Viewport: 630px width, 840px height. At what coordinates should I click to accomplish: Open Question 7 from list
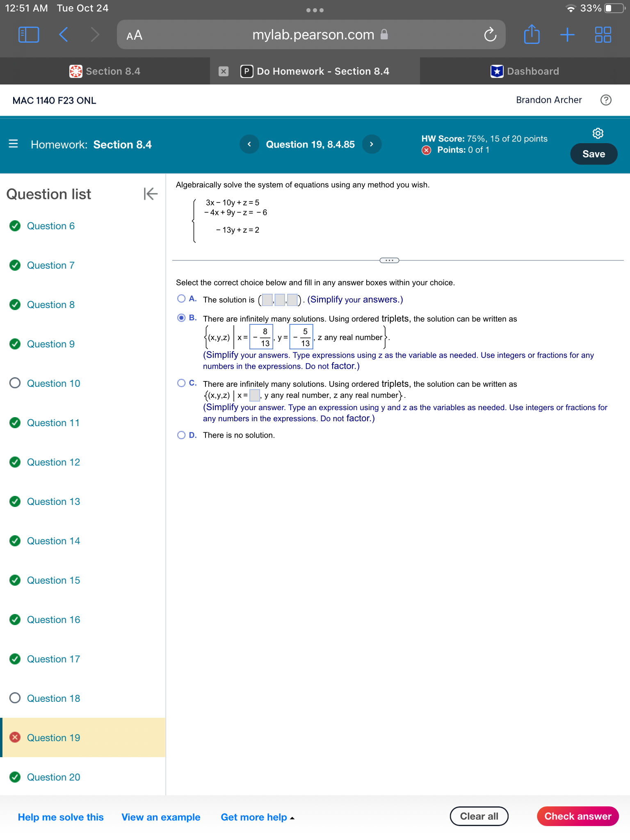coord(51,265)
